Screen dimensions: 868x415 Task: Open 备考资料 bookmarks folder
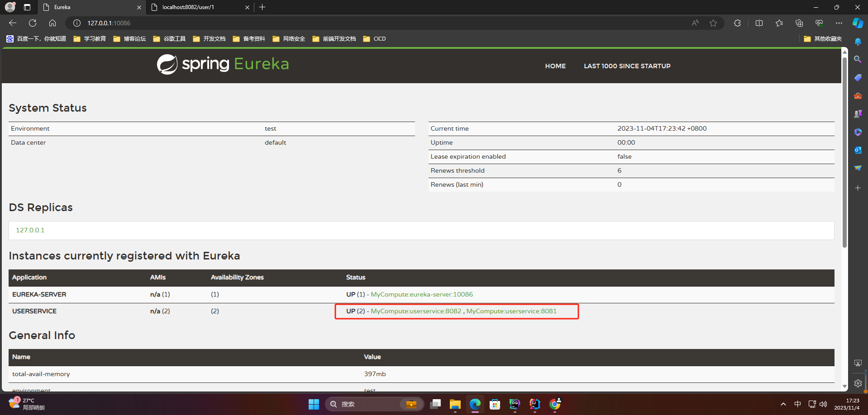[x=249, y=39]
